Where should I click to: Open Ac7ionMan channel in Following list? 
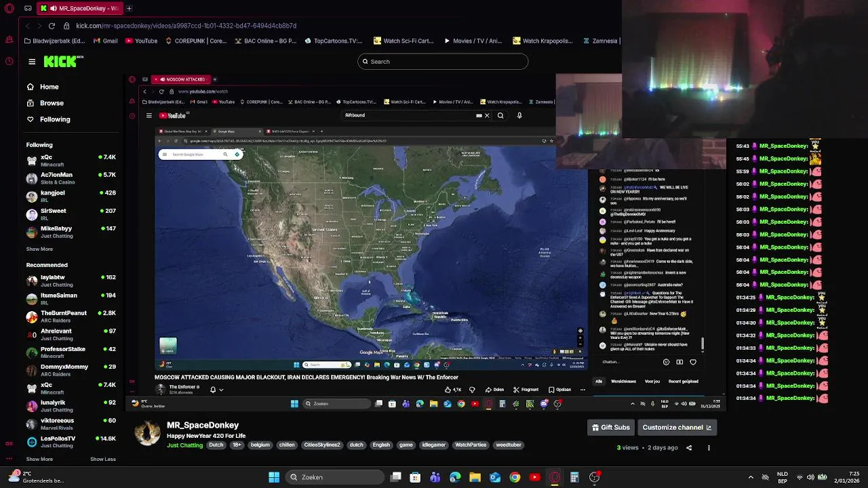tap(71, 178)
